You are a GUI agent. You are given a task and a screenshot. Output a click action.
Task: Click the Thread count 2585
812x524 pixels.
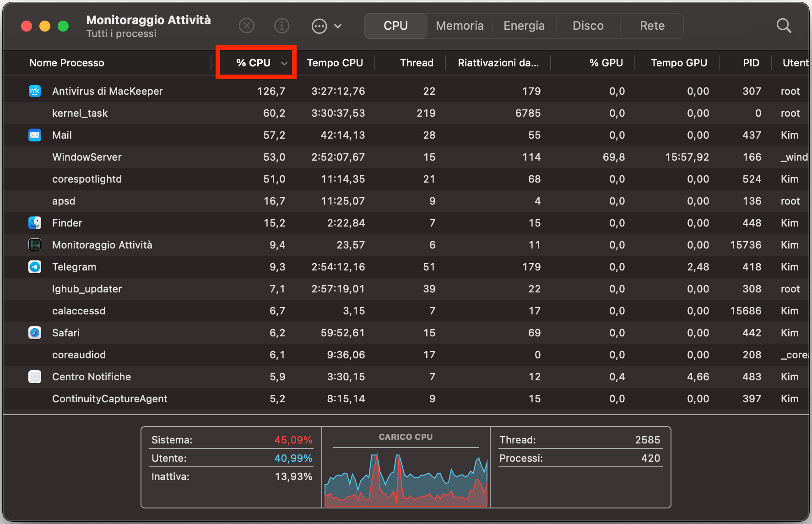pyautogui.click(x=647, y=440)
